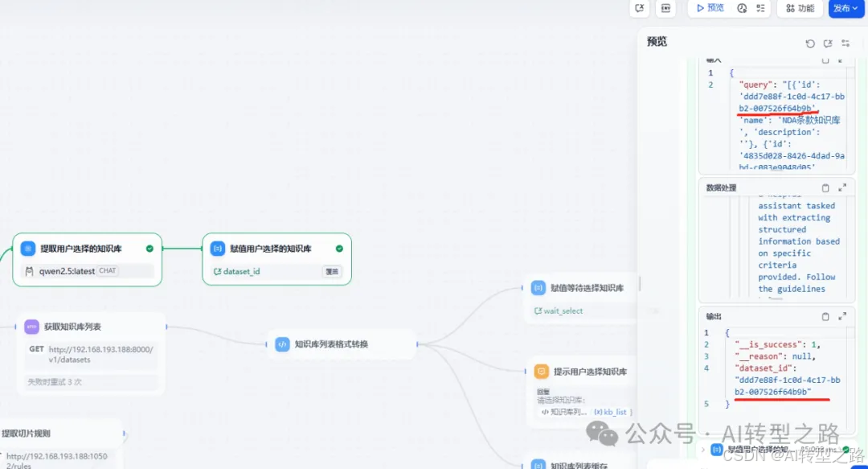Click the 预览 run button
This screenshot has width=868, height=469.
coord(707,9)
